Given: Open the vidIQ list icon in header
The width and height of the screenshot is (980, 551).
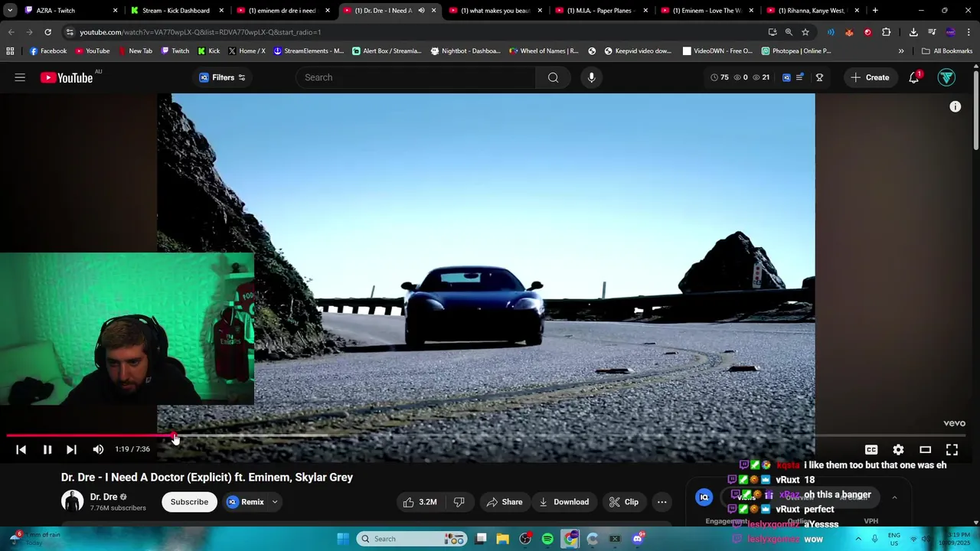Looking at the screenshot, I should [x=799, y=77].
